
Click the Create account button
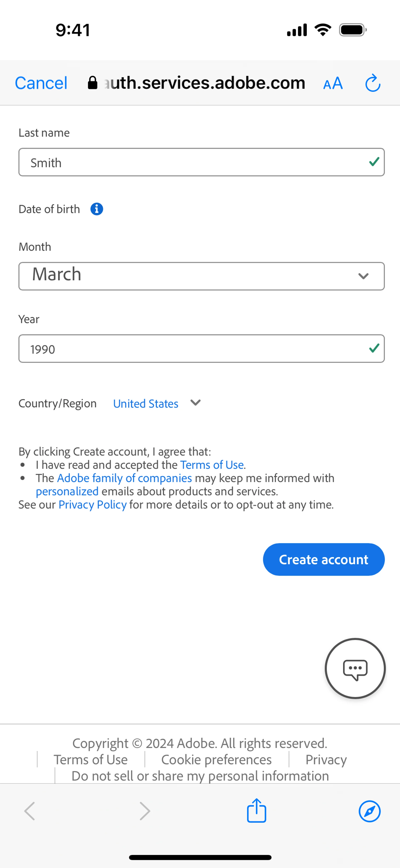point(324,559)
